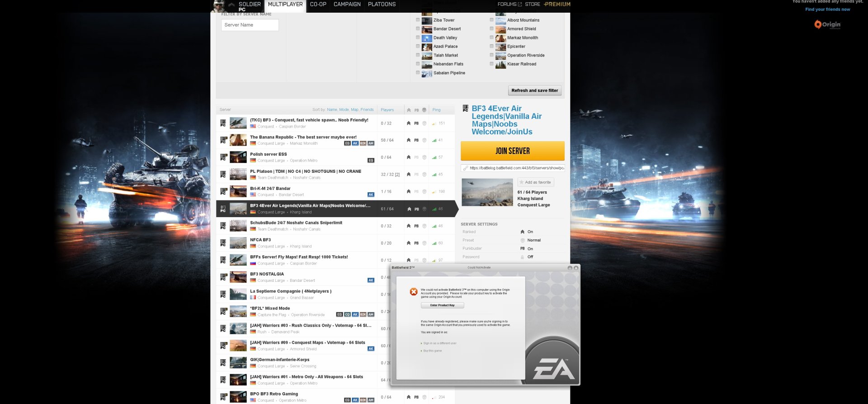Click ping signal bars on NFCA BF3 row
Viewport: 868px width, 404px height.
[x=434, y=243]
